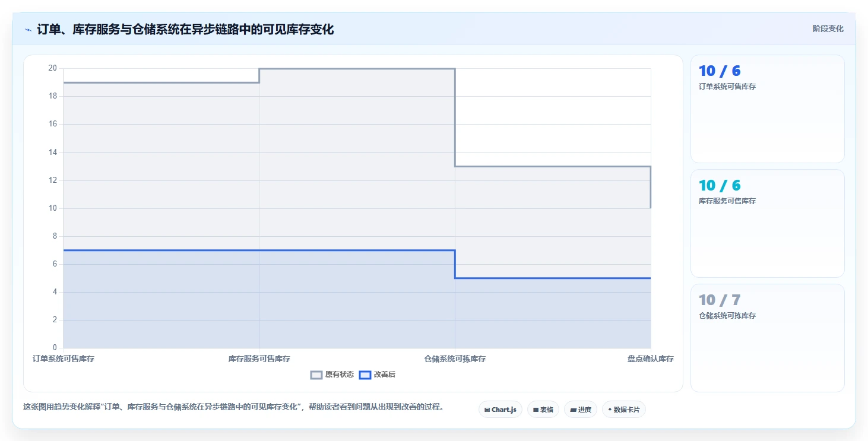Image resolution: width=868 pixels, height=441 pixels.
Task: Click the description paragraph below the chart
Action: pos(233,407)
